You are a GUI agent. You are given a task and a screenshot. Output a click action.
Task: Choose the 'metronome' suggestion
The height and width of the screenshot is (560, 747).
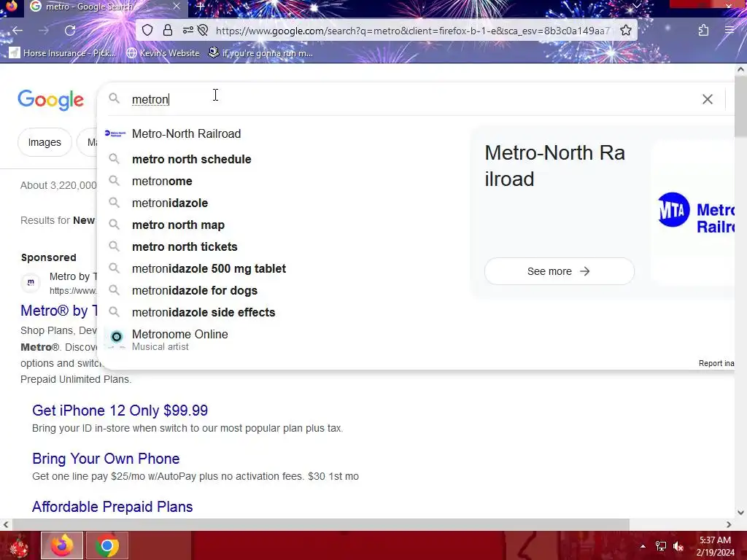[x=162, y=181]
